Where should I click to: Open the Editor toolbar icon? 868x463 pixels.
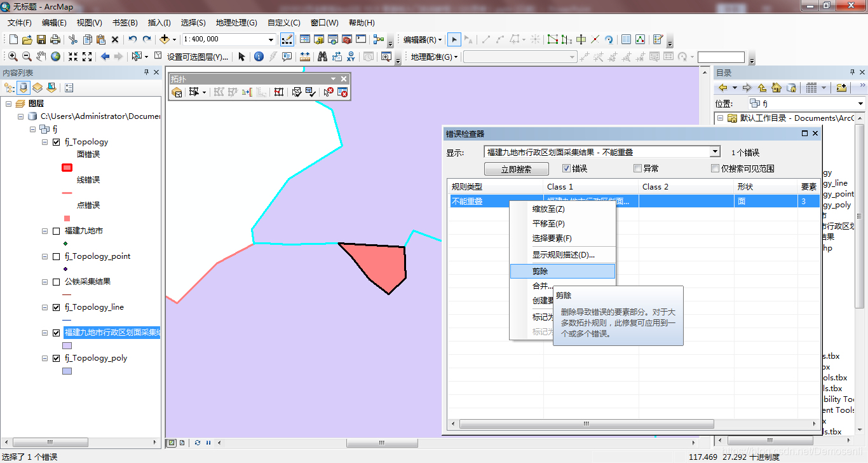click(x=287, y=39)
